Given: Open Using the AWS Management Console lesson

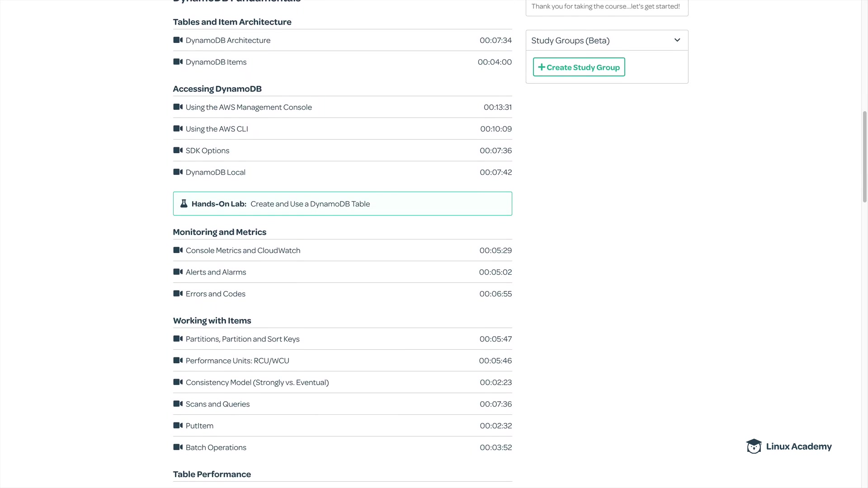Looking at the screenshot, I should tap(249, 107).
